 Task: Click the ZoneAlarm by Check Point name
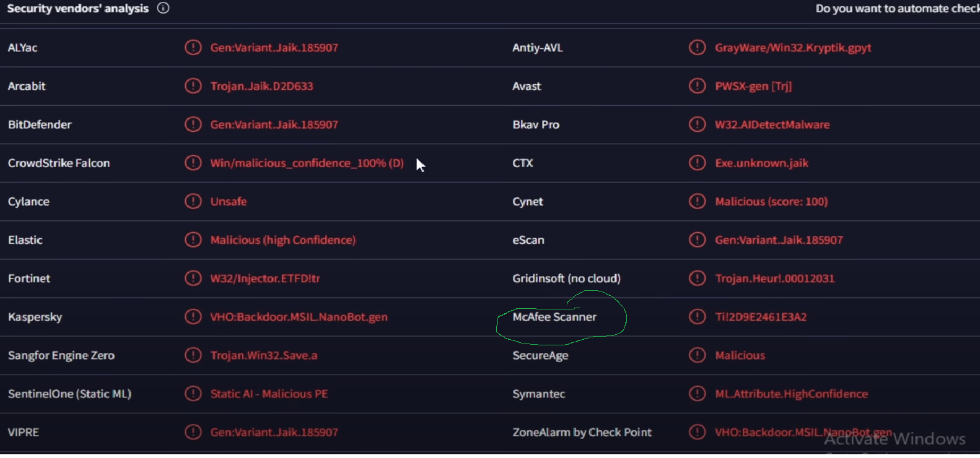[582, 432]
